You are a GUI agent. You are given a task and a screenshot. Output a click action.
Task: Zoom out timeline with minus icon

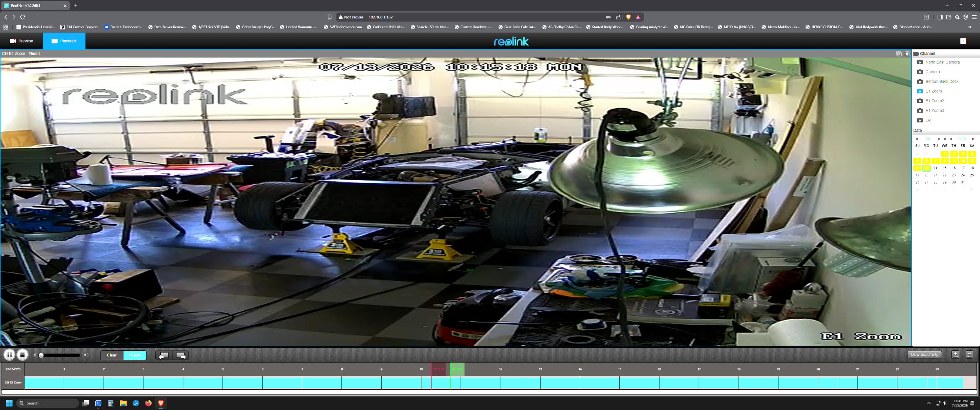pos(969,354)
